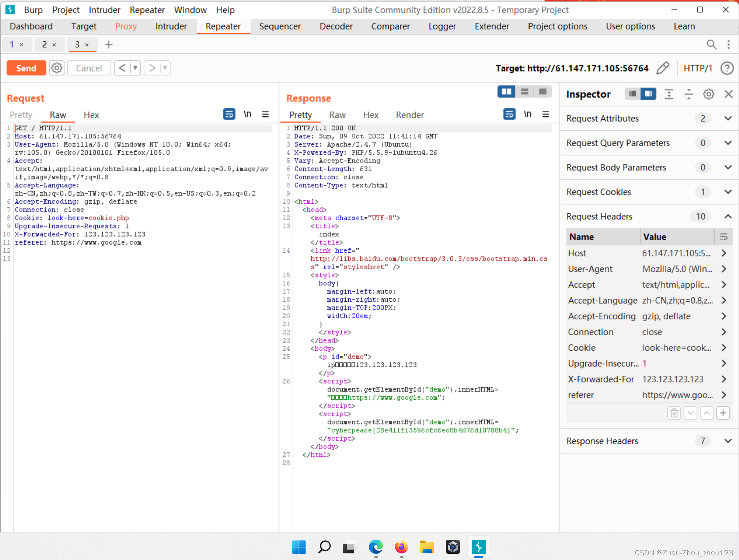Switch Request view to Hex
The width and height of the screenshot is (739, 560).
[x=91, y=115]
